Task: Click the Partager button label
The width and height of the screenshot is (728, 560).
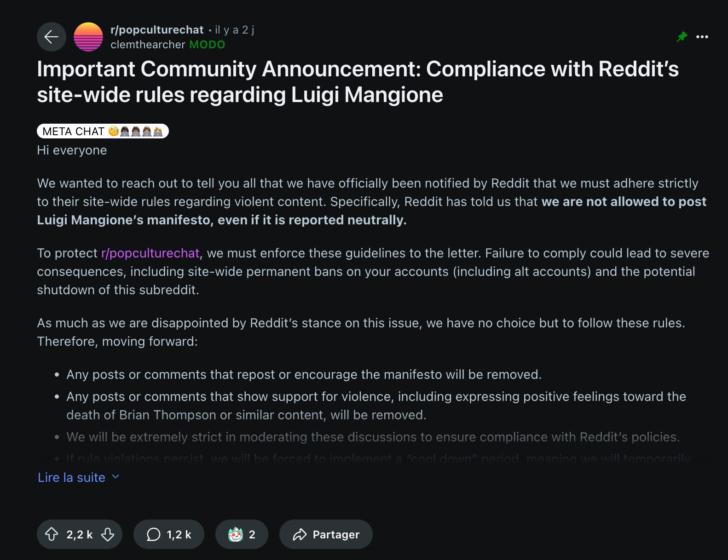Action: [x=336, y=534]
